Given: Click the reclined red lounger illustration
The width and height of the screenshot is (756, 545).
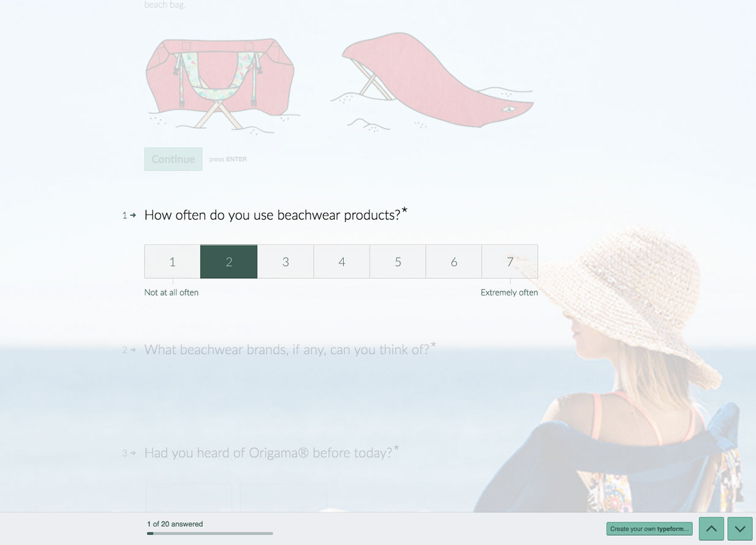Looking at the screenshot, I should point(433,82).
